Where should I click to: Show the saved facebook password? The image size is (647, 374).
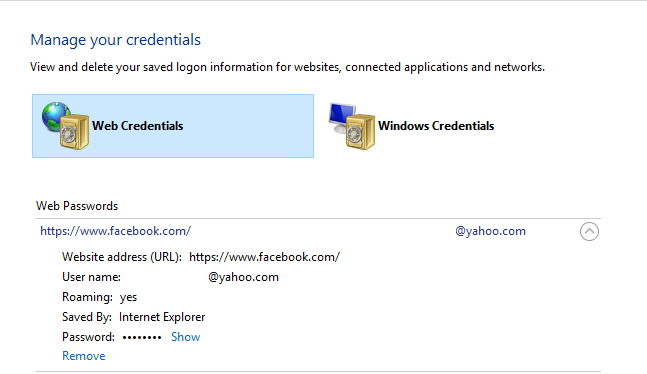click(x=186, y=337)
